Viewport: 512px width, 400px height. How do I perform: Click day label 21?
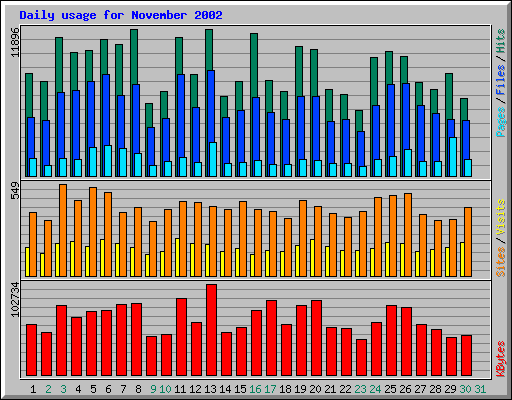pos(330,389)
